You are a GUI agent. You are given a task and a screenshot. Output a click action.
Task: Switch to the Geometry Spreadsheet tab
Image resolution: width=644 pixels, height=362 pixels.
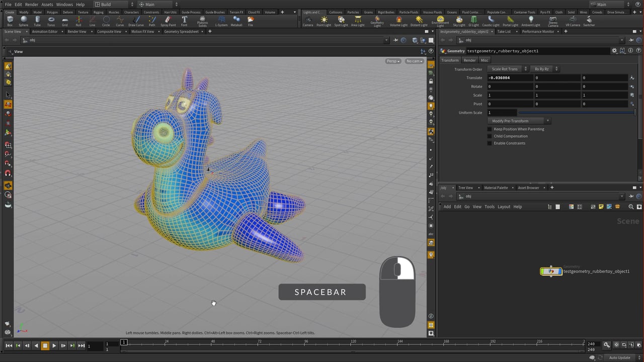pyautogui.click(x=181, y=32)
